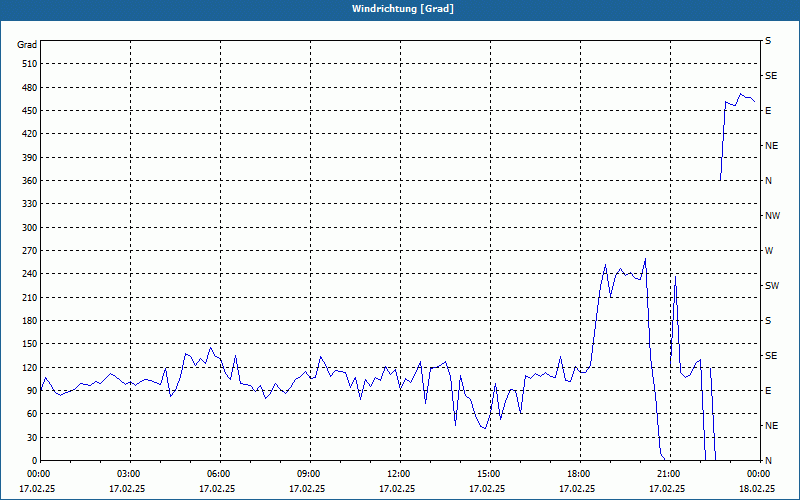The height and width of the screenshot is (500, 800).
Task: Select the 150 axis value
Action: point(30,344)
